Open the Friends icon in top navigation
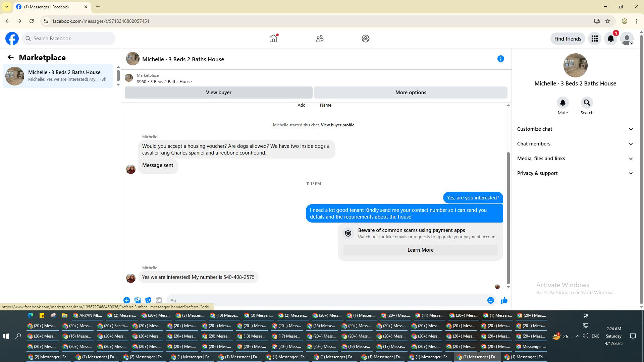Image resolution: width=644 pixels, height=362 pixels. pyautogui.click(x=320, y=39)
